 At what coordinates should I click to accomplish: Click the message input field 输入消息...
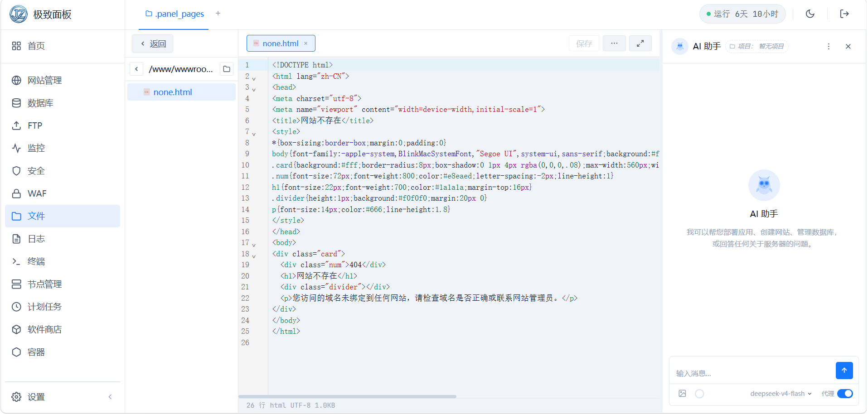752,373
